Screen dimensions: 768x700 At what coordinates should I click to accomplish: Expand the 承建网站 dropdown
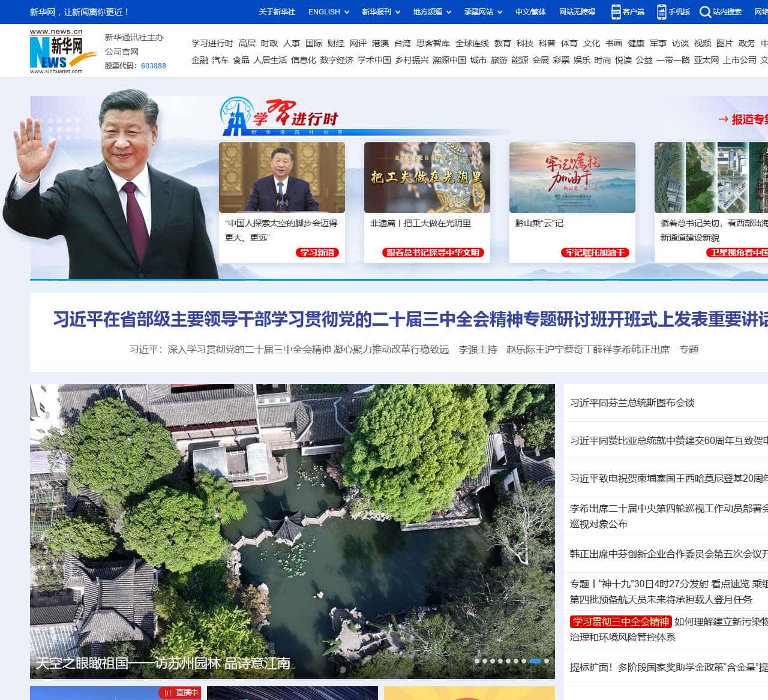point(482,12)
